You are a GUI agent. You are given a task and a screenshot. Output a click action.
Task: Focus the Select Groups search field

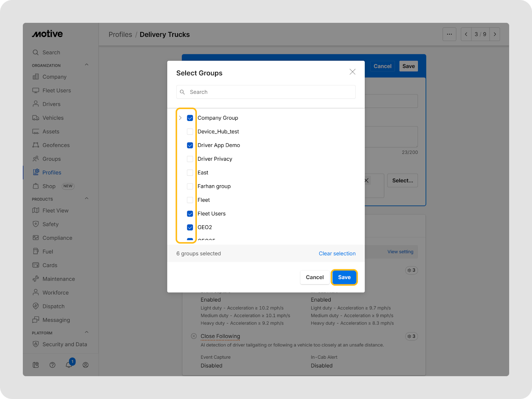point(266,92)
